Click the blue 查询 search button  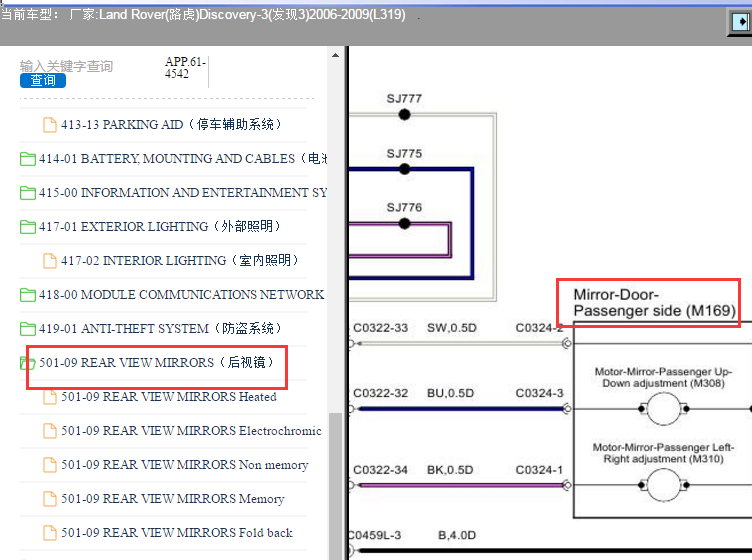pyautogui.click(x=43, y=81)
